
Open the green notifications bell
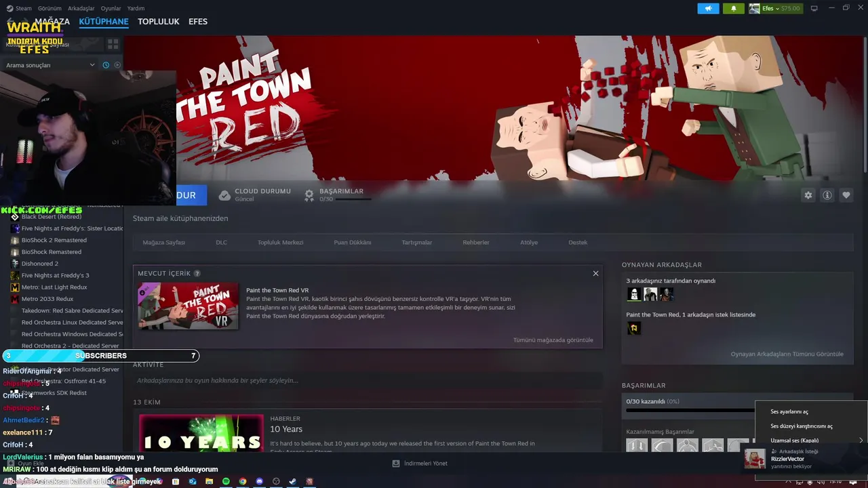pyautogui.click(x=733, y=8)
